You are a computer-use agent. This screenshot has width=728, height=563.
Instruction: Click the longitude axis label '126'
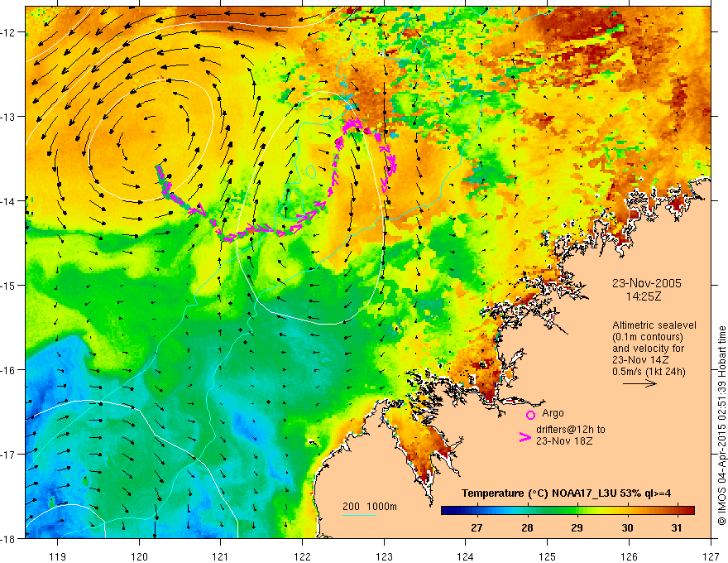629,556
